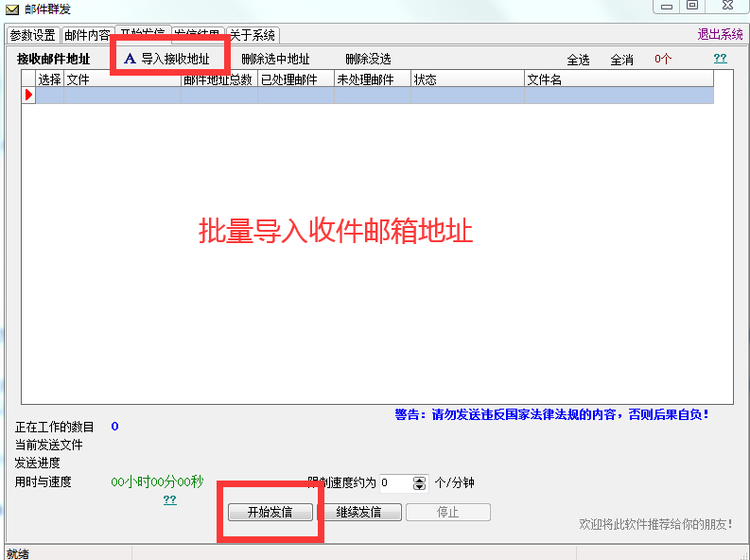750x560 pixels.
Task: Open the ?? help link below elapsed time
Action: (170, 499)
